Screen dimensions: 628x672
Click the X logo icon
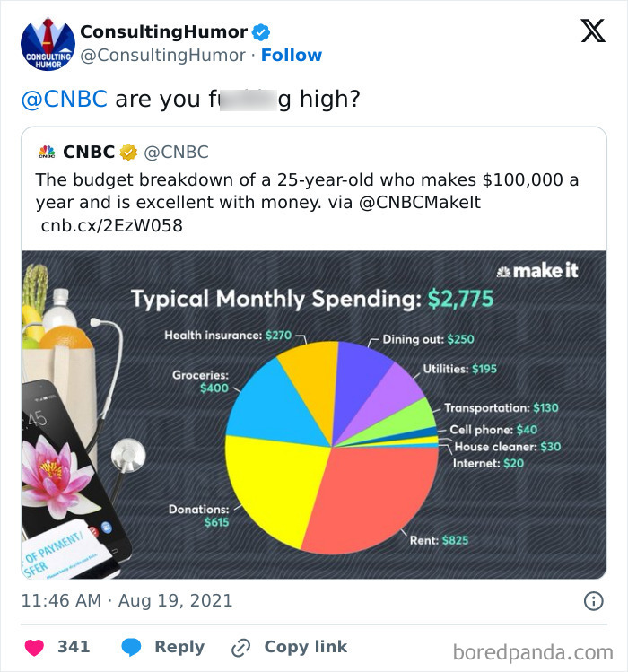point(592,32)
